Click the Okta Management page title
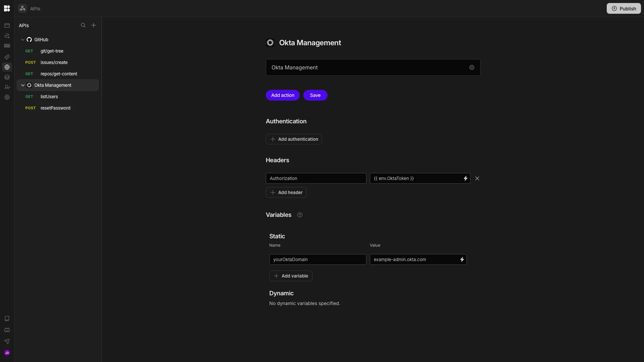This screenshot has width=644, height=362. 310,43
